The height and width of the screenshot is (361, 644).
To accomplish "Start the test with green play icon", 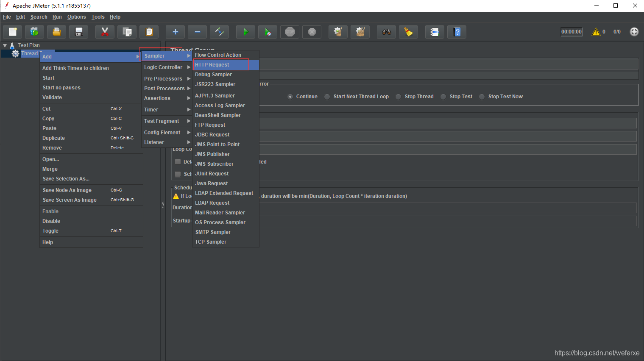I will tap(245, 32).
